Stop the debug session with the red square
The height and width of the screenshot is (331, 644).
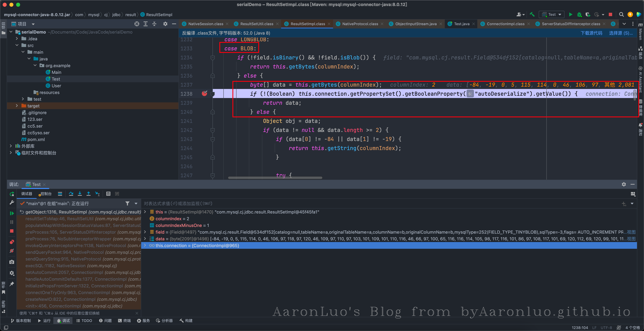point(12,231)
